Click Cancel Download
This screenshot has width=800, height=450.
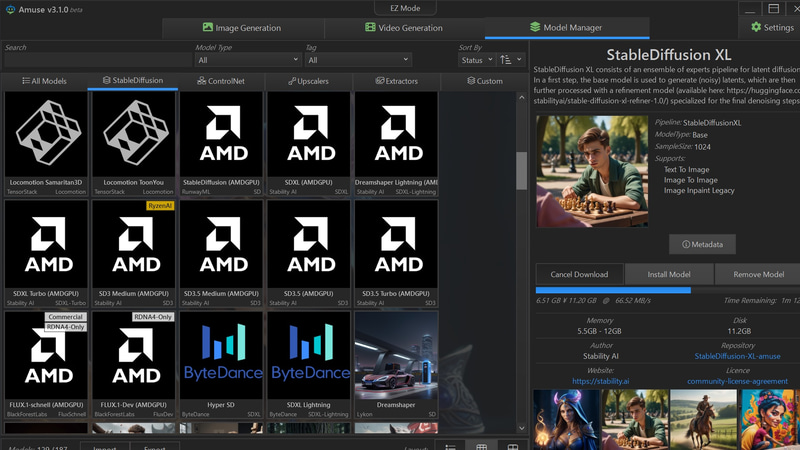[x=579, y=274]
